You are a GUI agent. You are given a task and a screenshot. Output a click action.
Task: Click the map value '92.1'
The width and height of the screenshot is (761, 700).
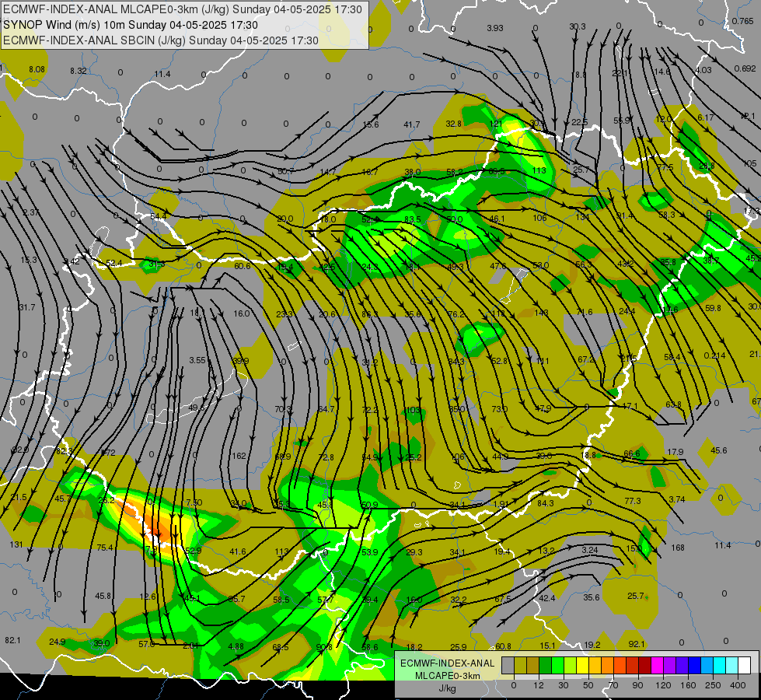coord(637,644)
